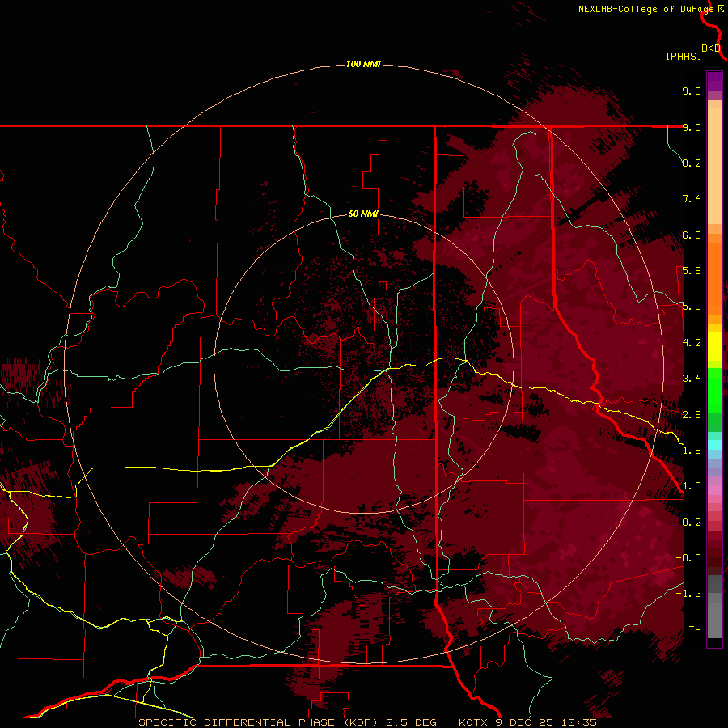Click the SPECIFIC DIFFERENTIAL PHASE (KDP) title text
This screenshot has height=728, width=728.
point(260,722)
